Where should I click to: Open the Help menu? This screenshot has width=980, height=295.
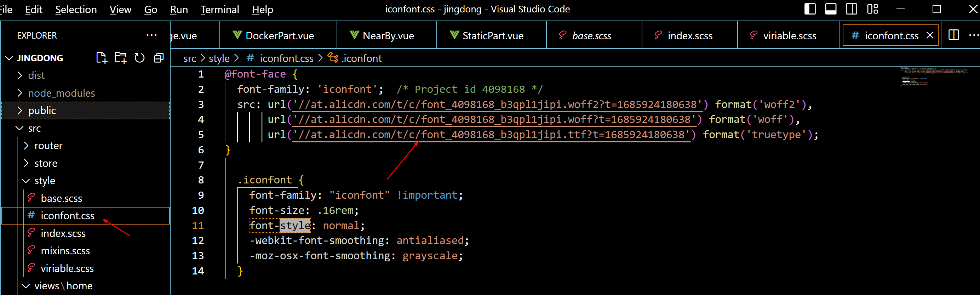(x=263, y=10)
